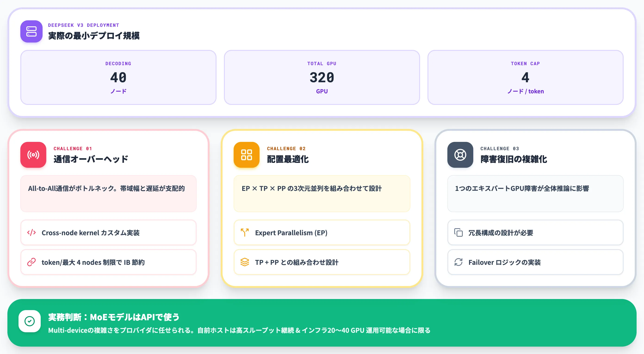This screenshot has width=644, height=354.
Task: Click the Multi-deviceの複雑さ banner subtitle
Action: tap(239, 330)
